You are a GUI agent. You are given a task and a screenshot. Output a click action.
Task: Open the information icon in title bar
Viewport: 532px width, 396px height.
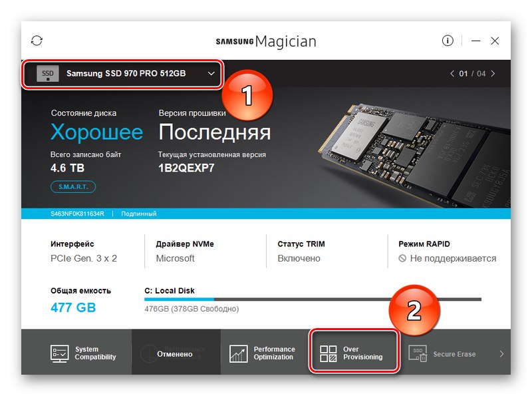pos(448,41)
